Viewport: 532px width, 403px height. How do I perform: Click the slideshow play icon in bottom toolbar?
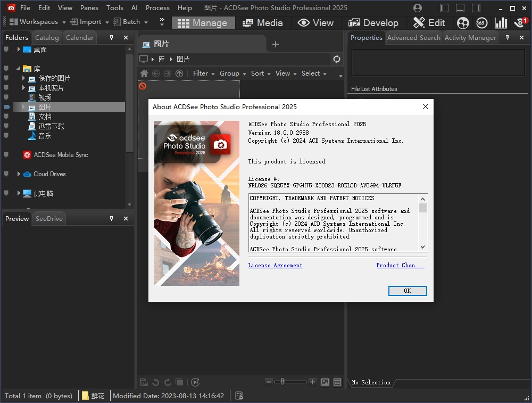coord(195,382)
